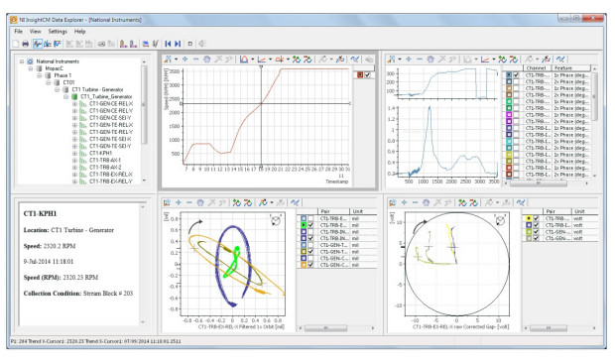Screen dimensions: 615x364
Task: Uncheck the orange CT1-GEN-C pair checkbox
Action: point(310,265)
